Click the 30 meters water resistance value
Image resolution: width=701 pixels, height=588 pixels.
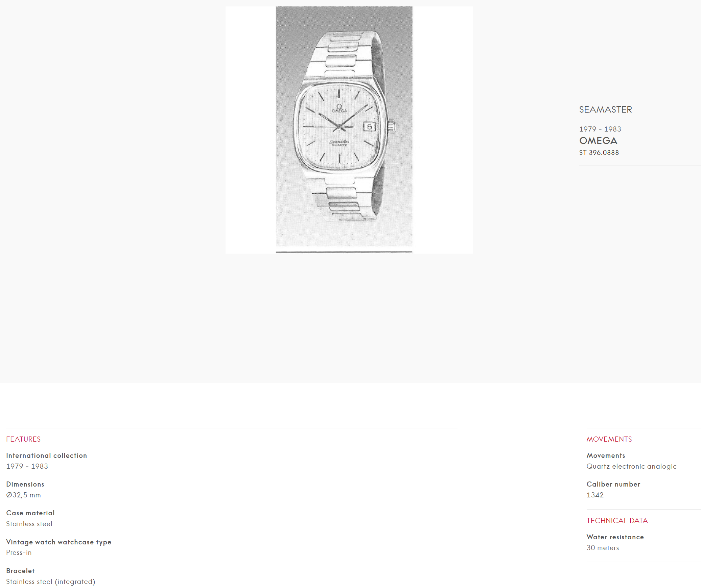click(x=603, y=547)
